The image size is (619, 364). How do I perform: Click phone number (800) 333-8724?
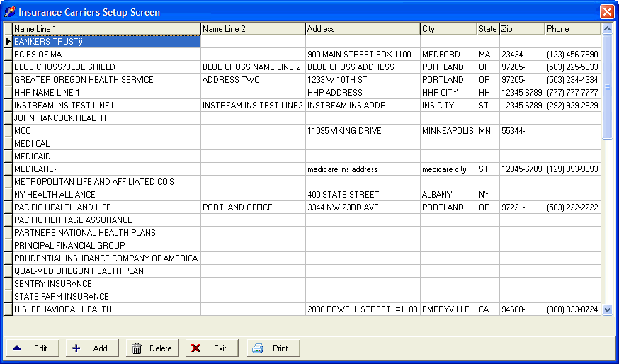click(573, 309)
